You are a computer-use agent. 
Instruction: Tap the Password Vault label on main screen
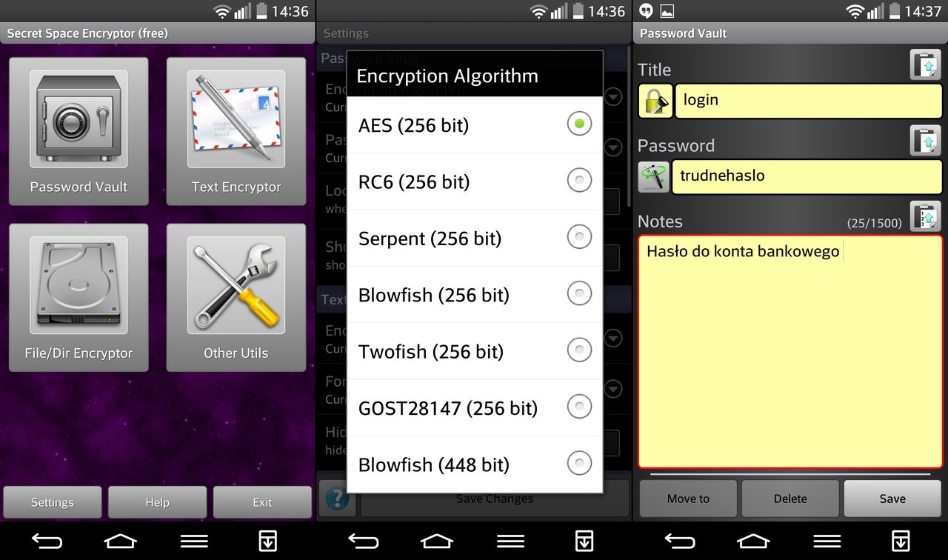click(79, 187)
